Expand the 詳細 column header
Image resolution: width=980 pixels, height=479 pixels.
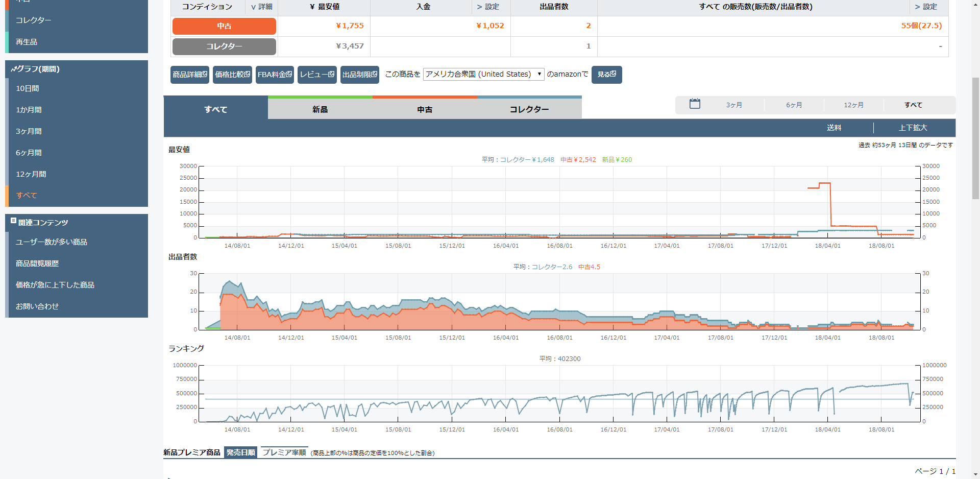(262, 7)
